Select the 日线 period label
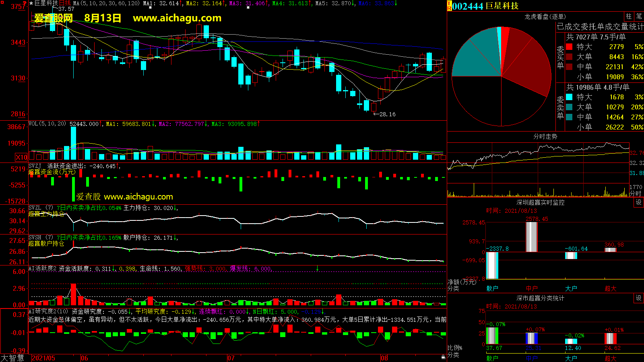644x362 pixels. pyautogui.click(x=65, y=3)
